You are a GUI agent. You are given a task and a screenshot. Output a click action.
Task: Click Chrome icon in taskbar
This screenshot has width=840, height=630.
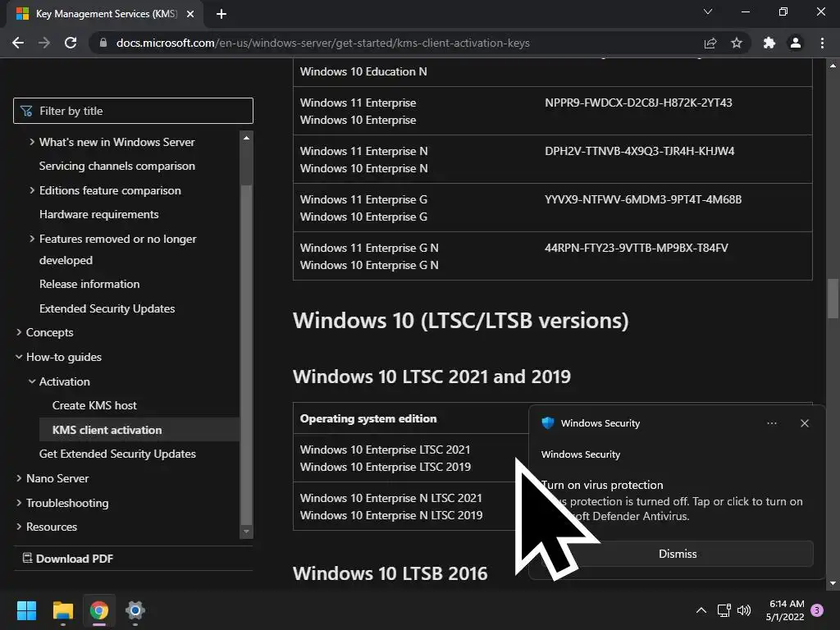pyautogui.click(x=99, y=610)
